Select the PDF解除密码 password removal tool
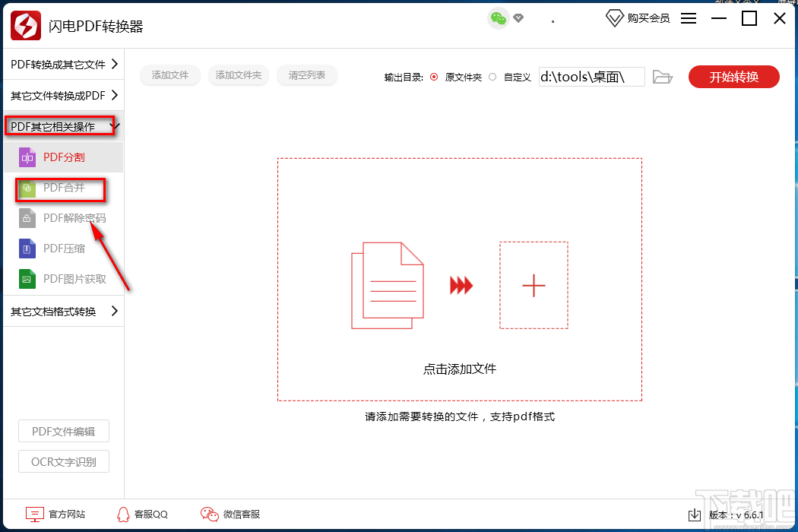Image resolution: width=798 pixels, height=532 pixels. 65,218
